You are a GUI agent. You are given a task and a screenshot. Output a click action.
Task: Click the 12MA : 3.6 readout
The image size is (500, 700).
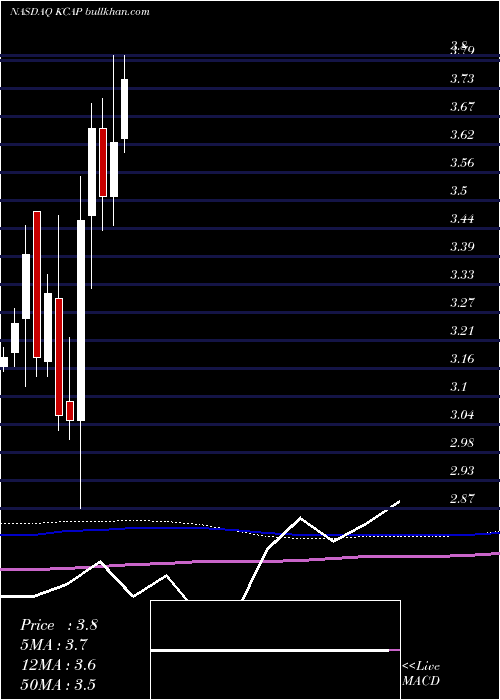[x=58, y=665]
